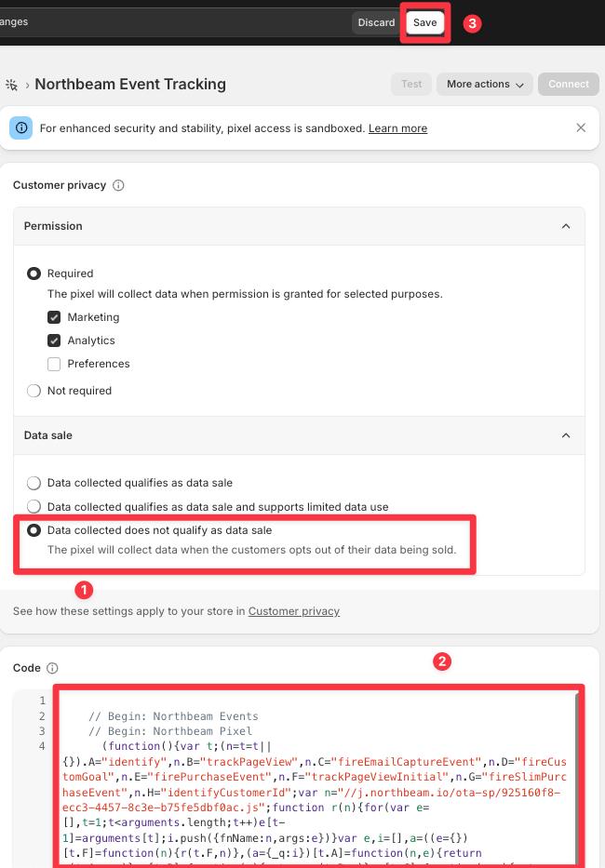This screenshot has height=868, width=605.
Task: Dismiss the sandboxed pixel access banner
Action: pyautogui.click(x=581, y=127)
